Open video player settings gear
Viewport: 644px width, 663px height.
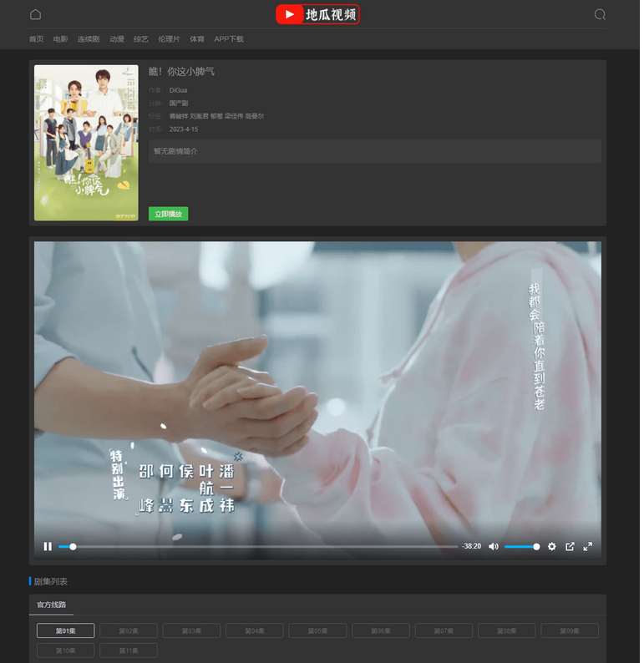(551, 546)
